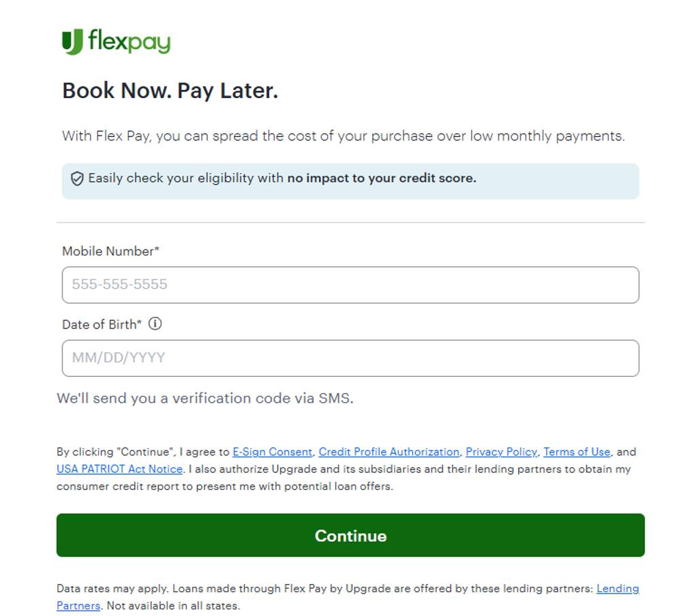Click the flexpay logo
The image size is (698, 616).
[x=116, y=42]
